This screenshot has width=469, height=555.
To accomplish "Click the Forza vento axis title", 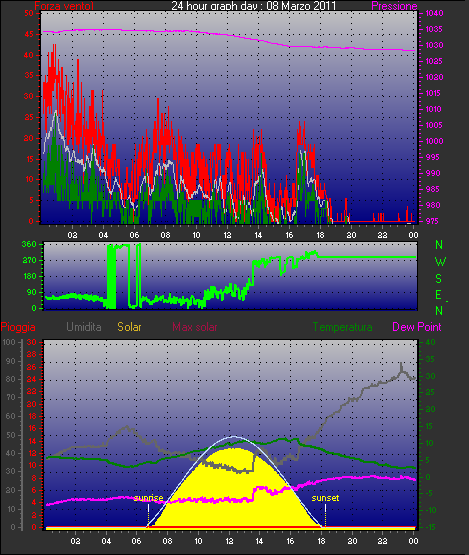I will pyautogui.click(x=64, y=6).
